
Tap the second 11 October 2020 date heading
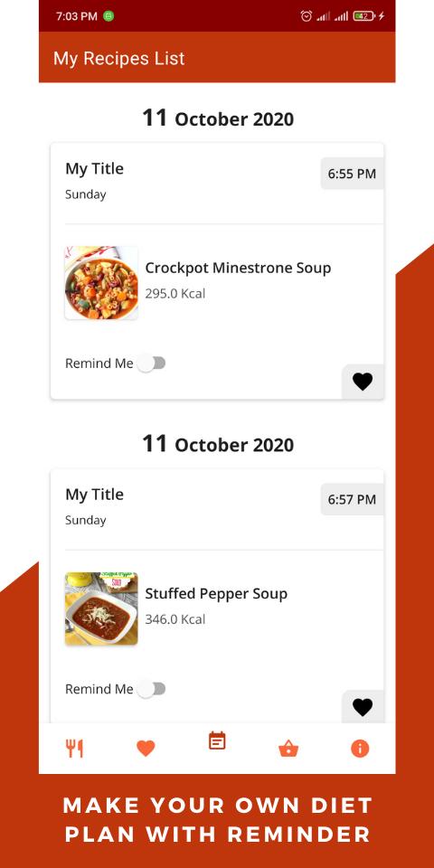(x=218, y=444)
